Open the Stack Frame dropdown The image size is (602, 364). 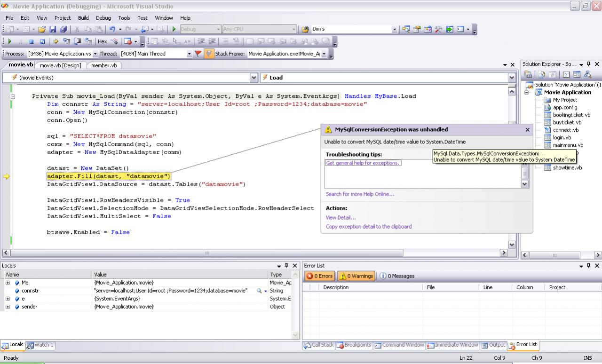(x=324, y=54)
